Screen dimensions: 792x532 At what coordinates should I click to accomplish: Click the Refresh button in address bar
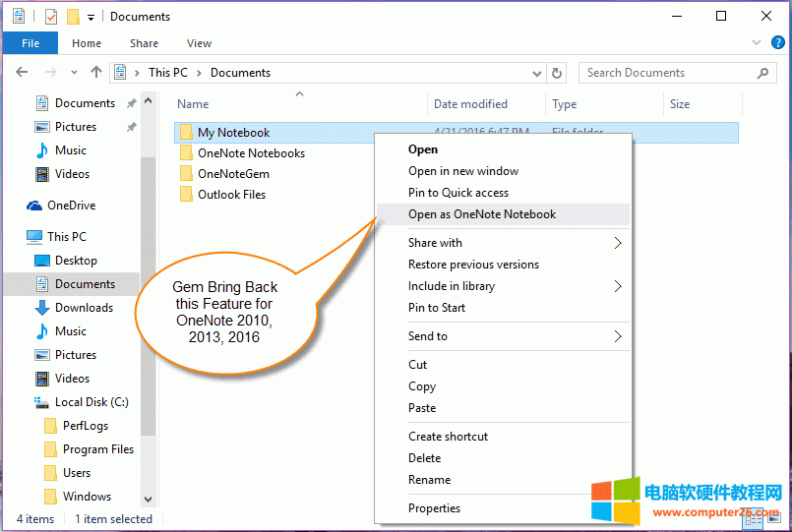(557, 73)
